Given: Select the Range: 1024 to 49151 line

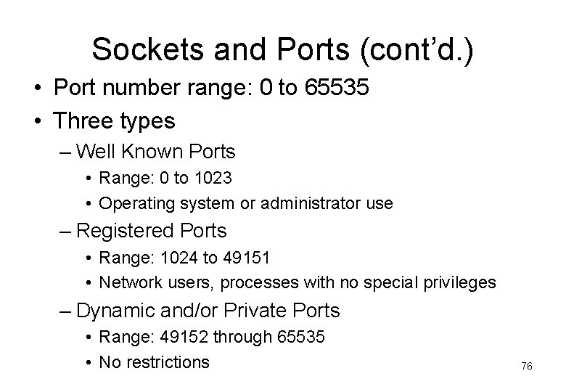Looking at the screenshot, I should [x=184, y=258].
